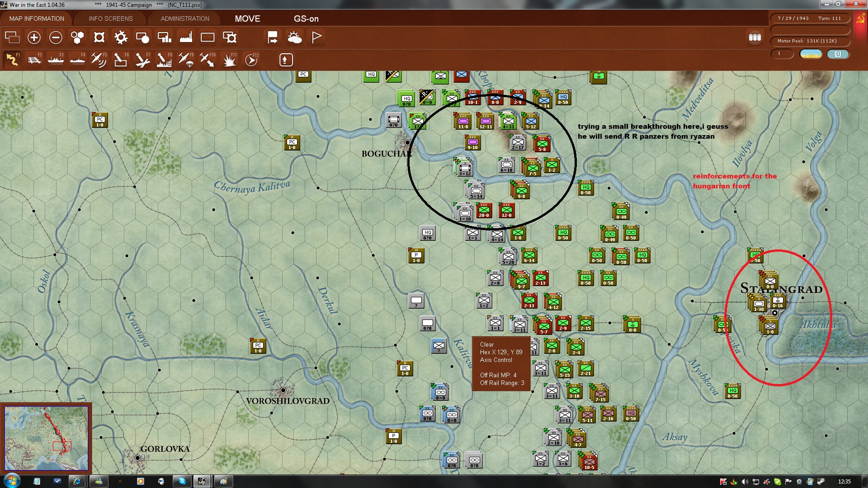
Task: Click the circled arrow F12 button
Action: tap(251, 60)
